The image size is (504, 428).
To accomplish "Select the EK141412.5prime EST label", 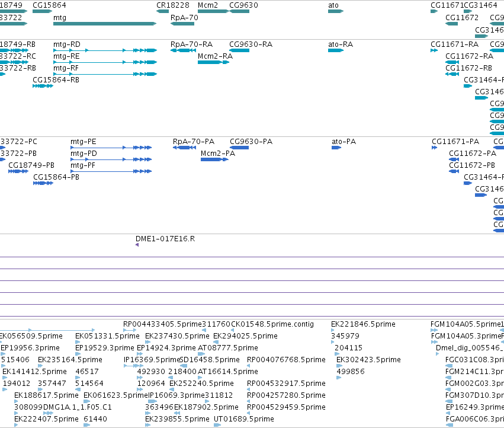I will [35, 372].
